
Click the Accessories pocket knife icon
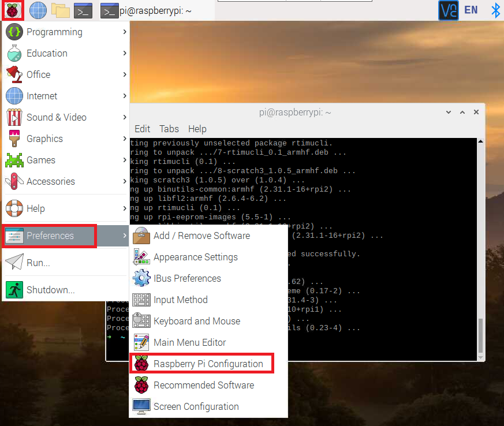[x=14, y=181]
